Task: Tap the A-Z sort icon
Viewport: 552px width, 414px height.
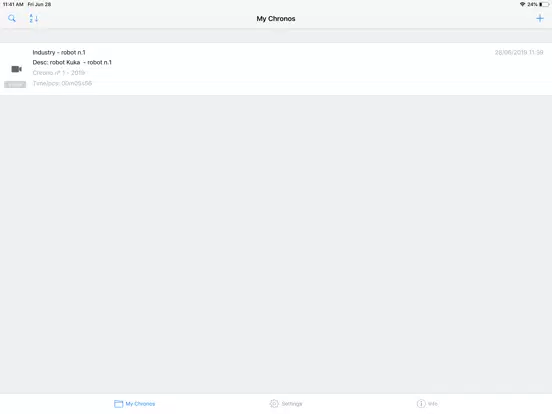Action: [33, 18]
